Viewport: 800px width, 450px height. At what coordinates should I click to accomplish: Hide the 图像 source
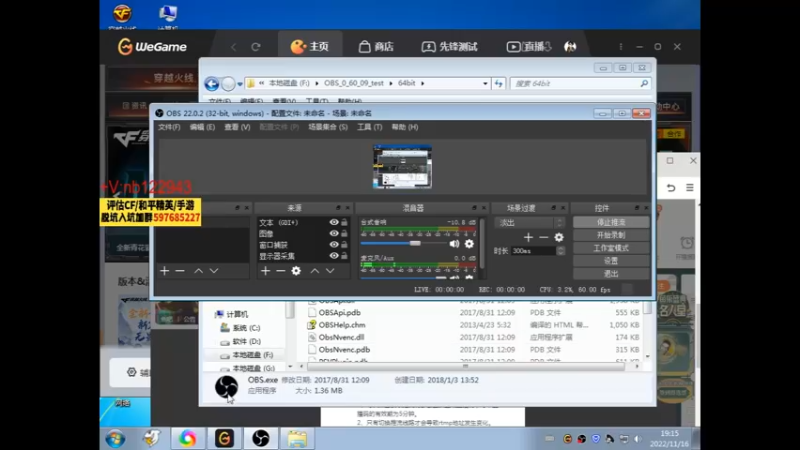(x=334, y=233)
